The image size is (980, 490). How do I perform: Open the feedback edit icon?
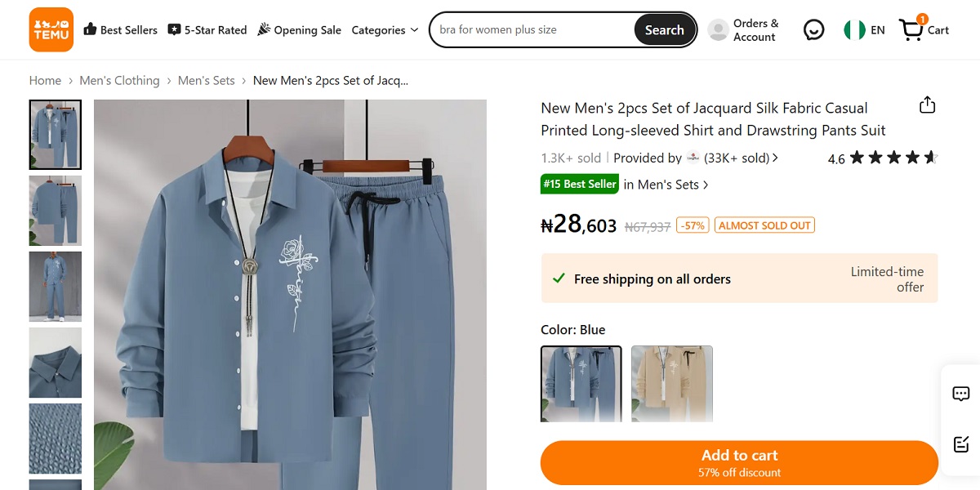click(961, 444)
